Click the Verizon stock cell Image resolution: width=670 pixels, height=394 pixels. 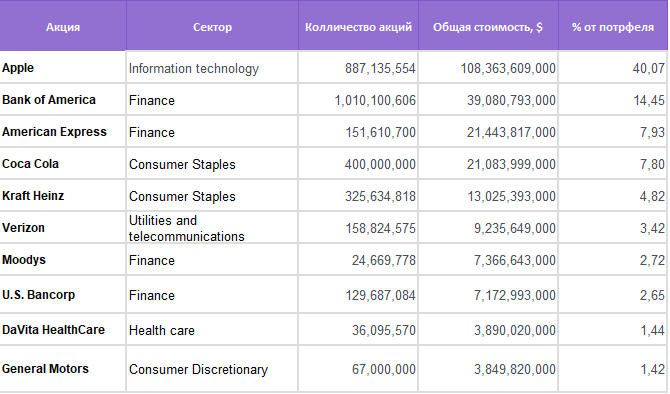tap(63, 228)
